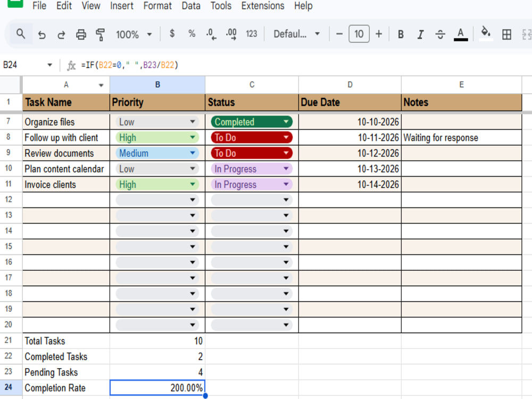This screenshot has height=399, width=532.
Task: Select the Task Name header cell
Action: pos(66,102)
